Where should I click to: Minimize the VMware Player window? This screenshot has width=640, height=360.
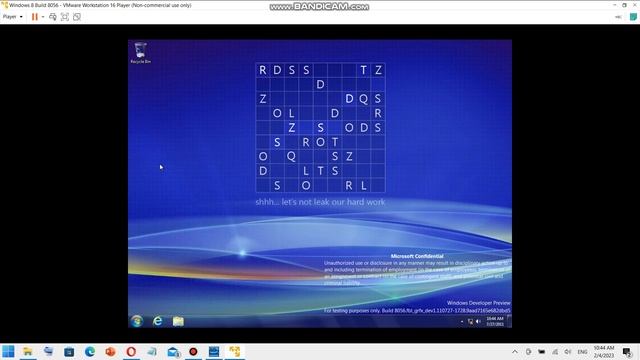tap(615, 5)
